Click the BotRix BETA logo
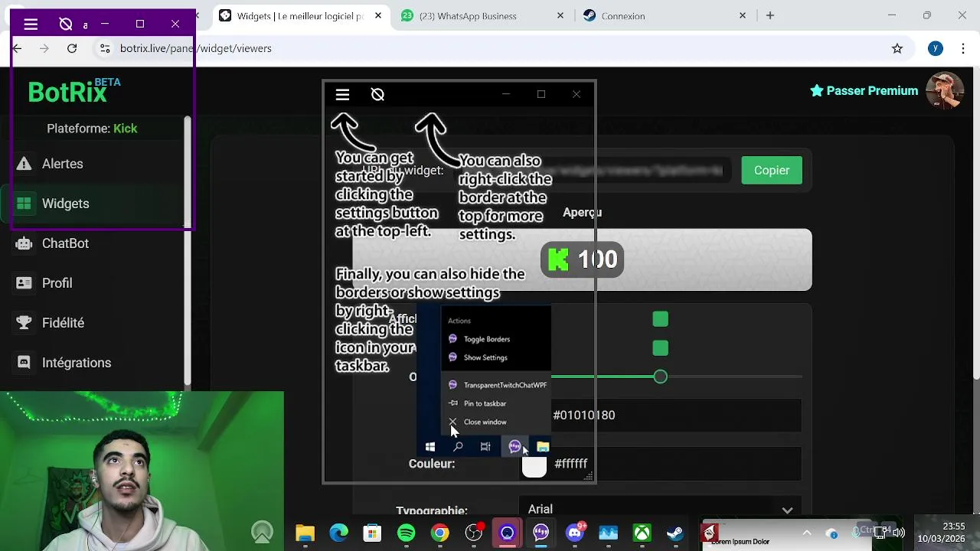Screen dimensions: 980x551 (74, 91)
